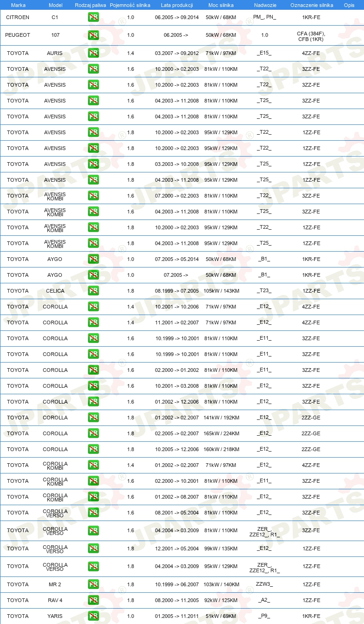Screen dimensions: 364x624
Task: Click production years 12.2001 -> 05.2004
Action: point(177,549)
